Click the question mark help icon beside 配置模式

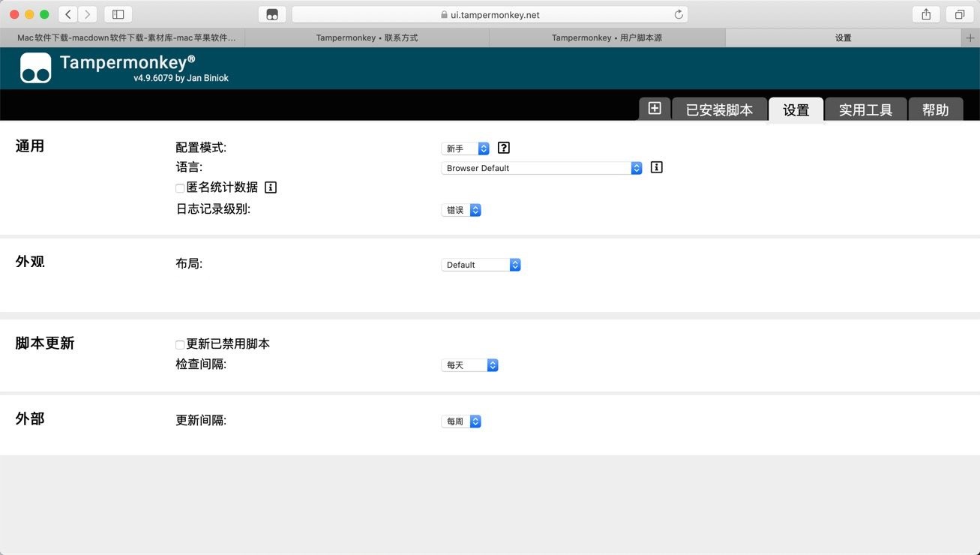503,148
